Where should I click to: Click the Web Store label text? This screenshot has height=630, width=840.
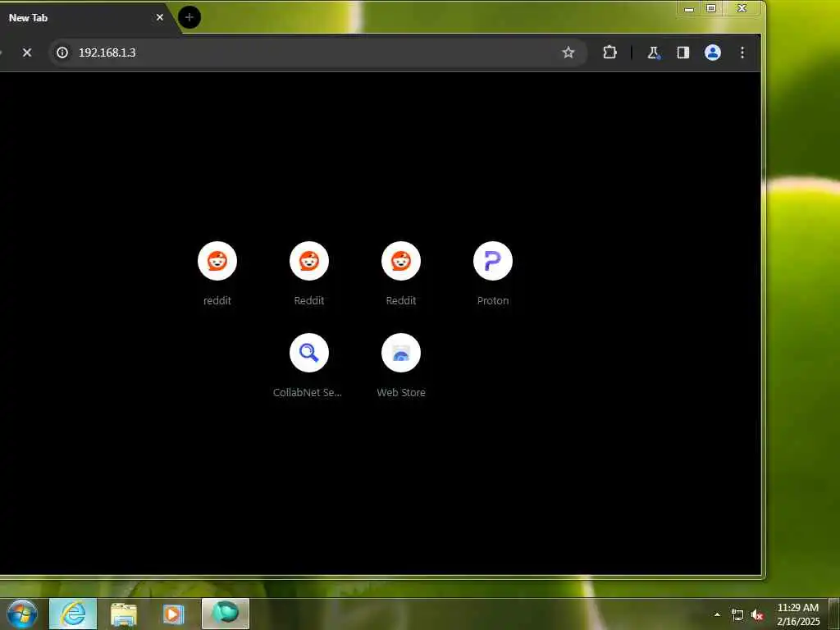(x=400, y=393)
